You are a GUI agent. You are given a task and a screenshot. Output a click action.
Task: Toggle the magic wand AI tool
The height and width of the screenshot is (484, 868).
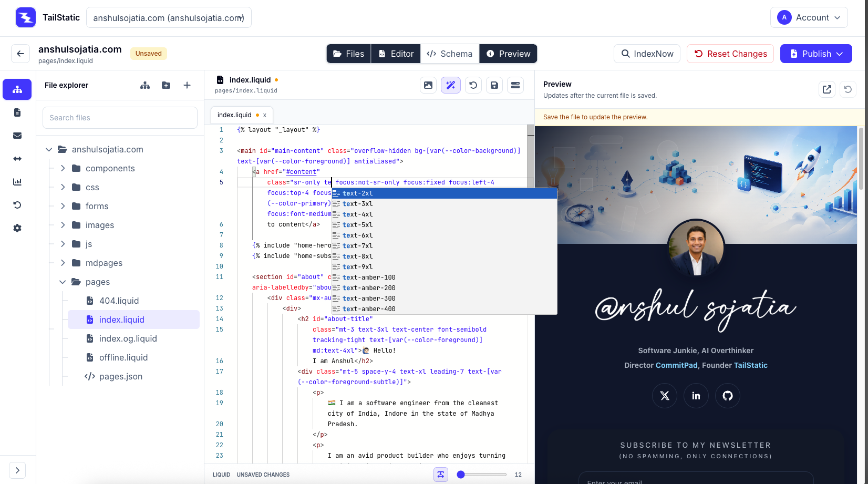coord(451,85)
